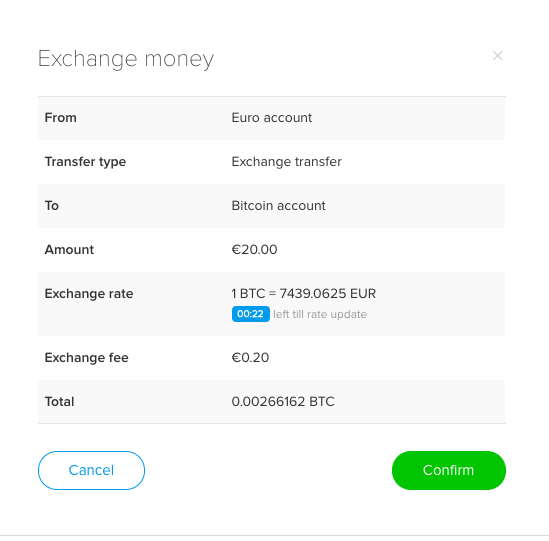This screenshot has width=549, height=541.
Task: Select the €0.20 exchange fee value
Action: pos(250,358)
